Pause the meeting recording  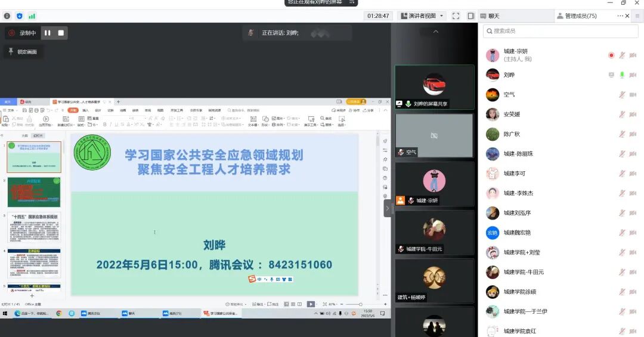(48, 33)
